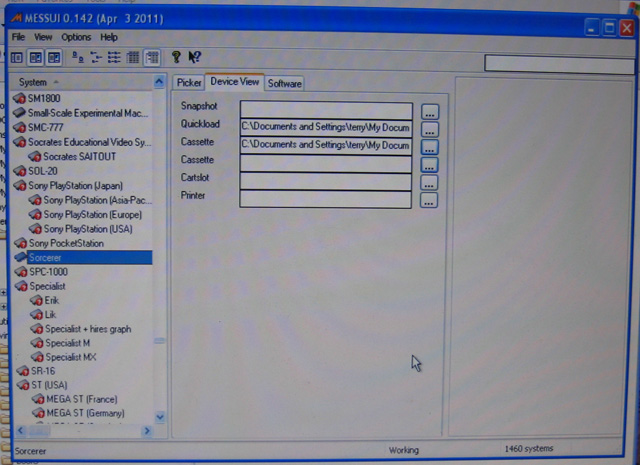Switch to list view icon
640x465 pixels.
click(114, 58)
